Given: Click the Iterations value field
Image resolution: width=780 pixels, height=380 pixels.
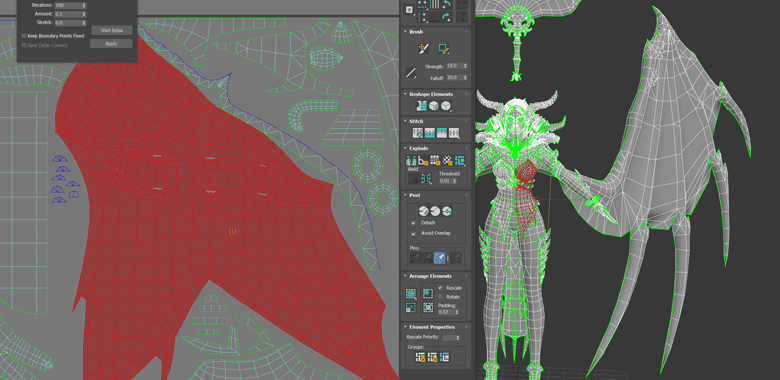Looking at the screenshot, I should click(68, 5).
